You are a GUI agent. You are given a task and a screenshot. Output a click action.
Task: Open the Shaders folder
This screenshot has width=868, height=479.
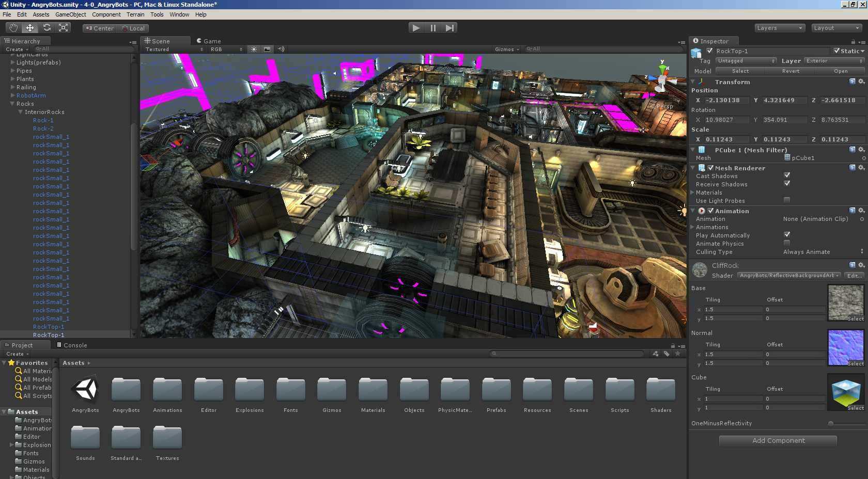point(661,395)
